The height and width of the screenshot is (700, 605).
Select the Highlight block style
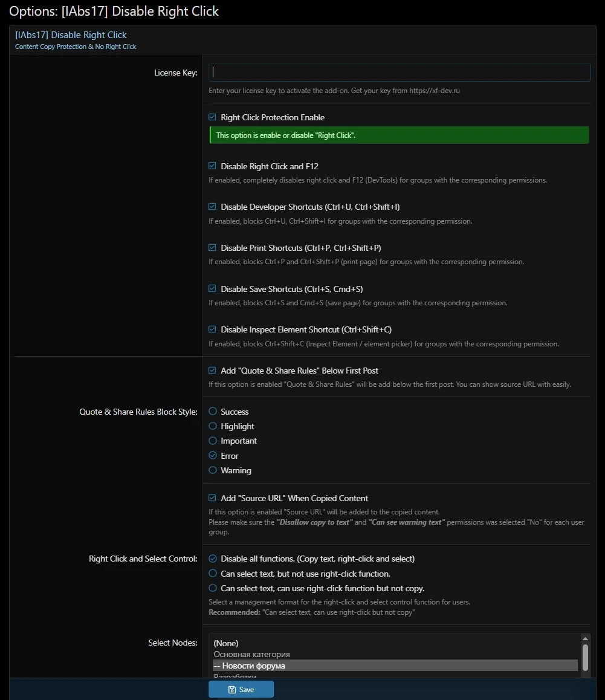point(213,426)
